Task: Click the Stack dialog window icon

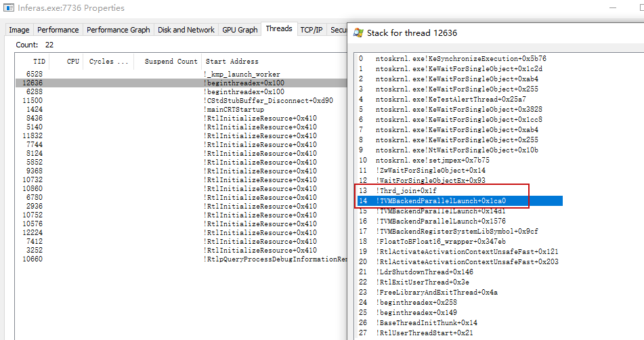Action: point(357,33)
